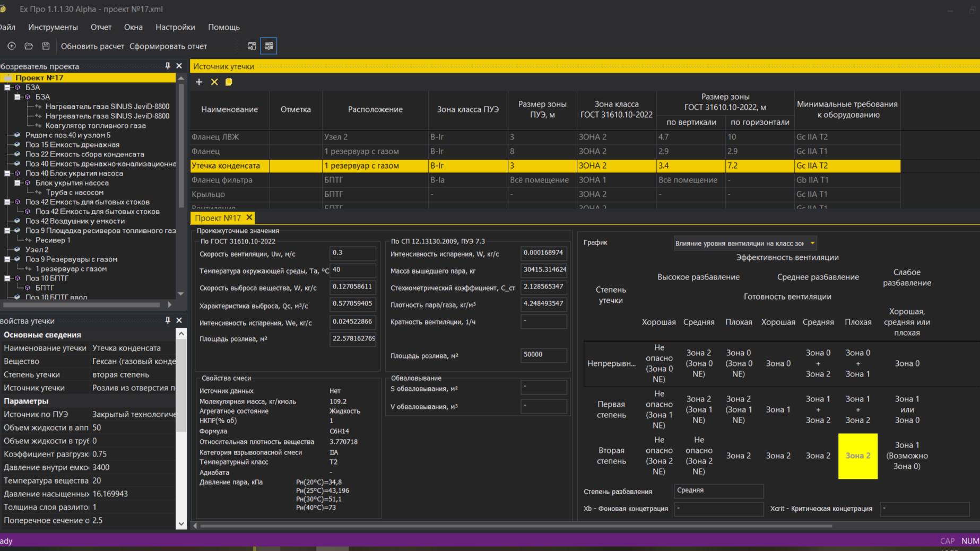
Task: Add a new leak source with plus icon
Action: [199, 82]
